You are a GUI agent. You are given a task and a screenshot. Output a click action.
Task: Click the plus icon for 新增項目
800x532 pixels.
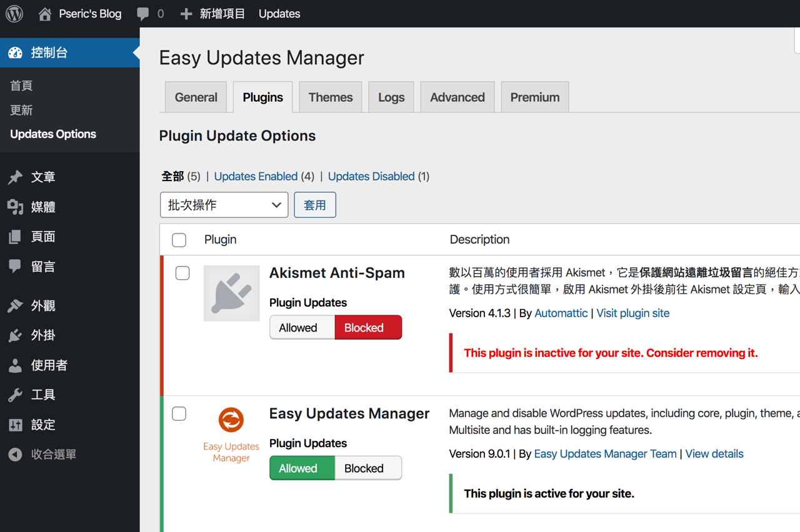186,14
